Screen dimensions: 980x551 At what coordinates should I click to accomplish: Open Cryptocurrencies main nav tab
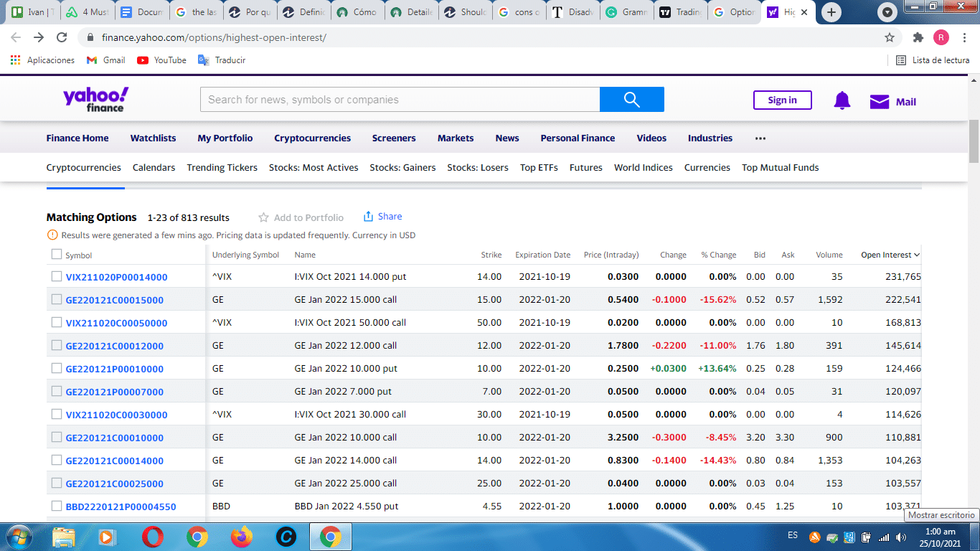(312, 138)
